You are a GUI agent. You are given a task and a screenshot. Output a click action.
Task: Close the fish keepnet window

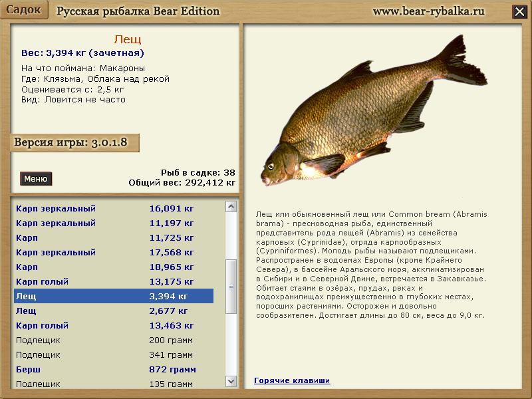pos(519,11)
